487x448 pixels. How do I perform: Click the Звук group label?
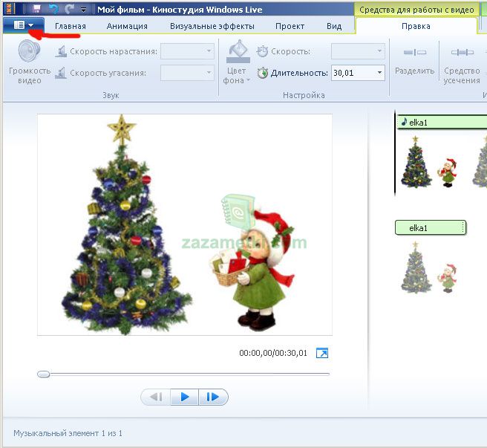[111, 95]
